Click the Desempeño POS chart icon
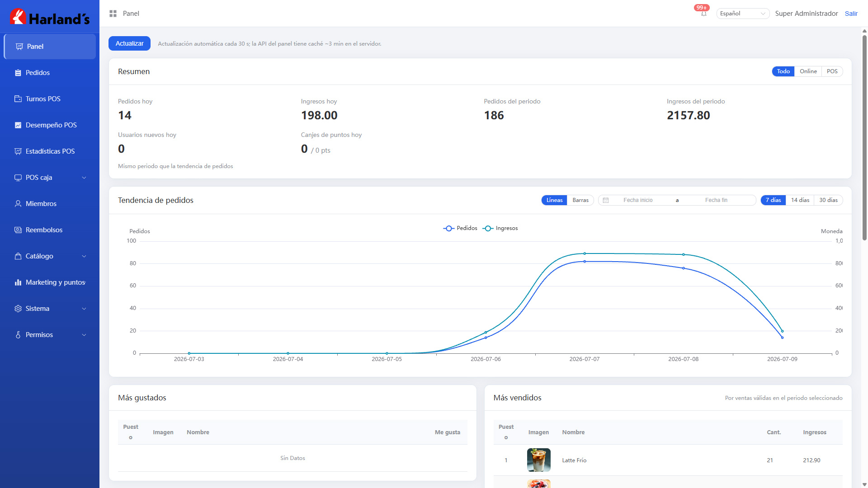Image resolution: width=868 pixels, height=488 pixels. (18, 125)
